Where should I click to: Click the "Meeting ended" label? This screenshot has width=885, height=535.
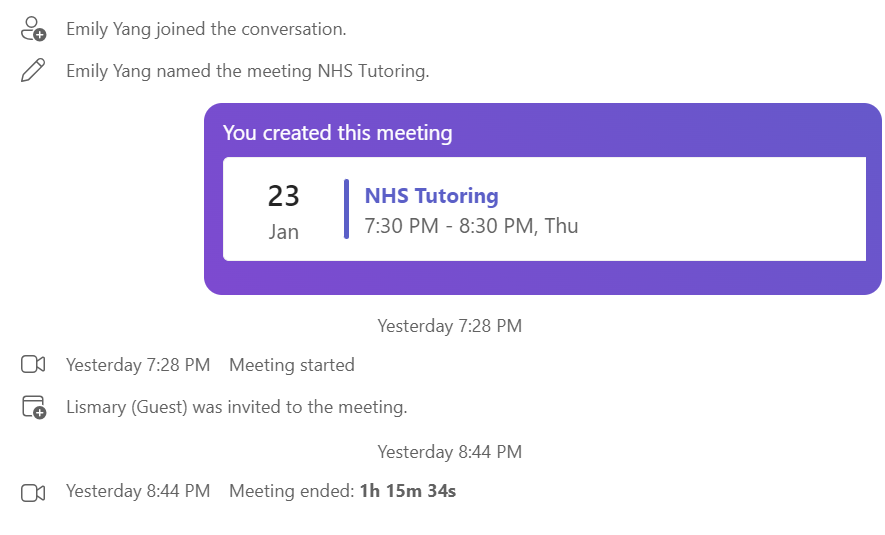tap(291, 491)
